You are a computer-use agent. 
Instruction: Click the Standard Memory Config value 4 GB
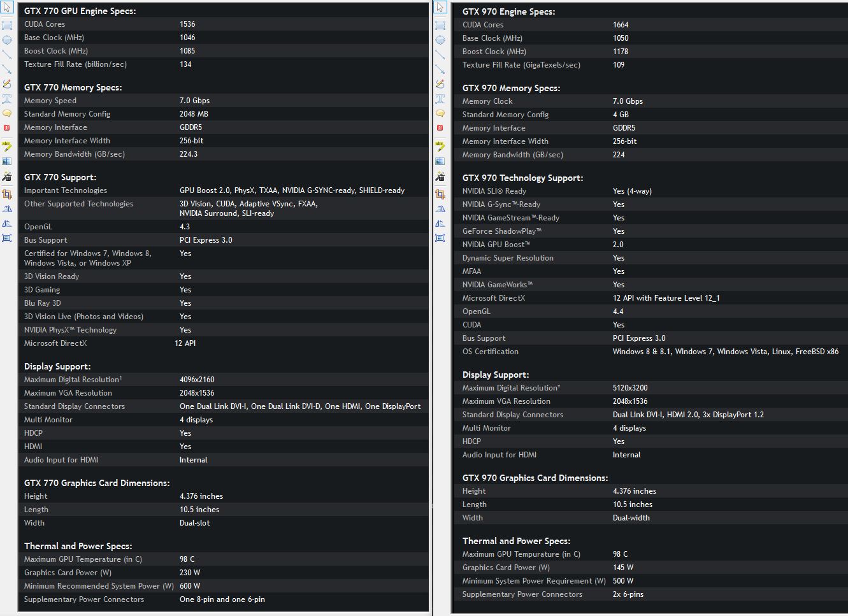[x=621, y=115]
